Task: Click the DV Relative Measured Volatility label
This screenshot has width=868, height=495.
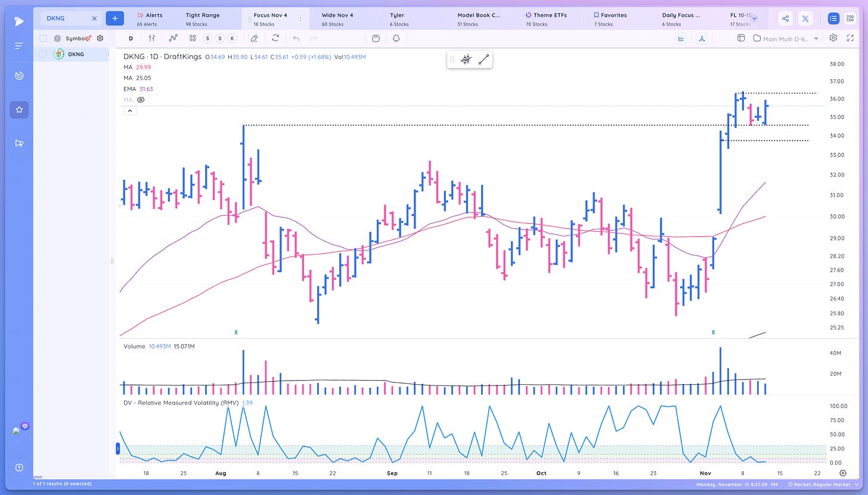Action: pyautogui.click(x=181, y=403)
